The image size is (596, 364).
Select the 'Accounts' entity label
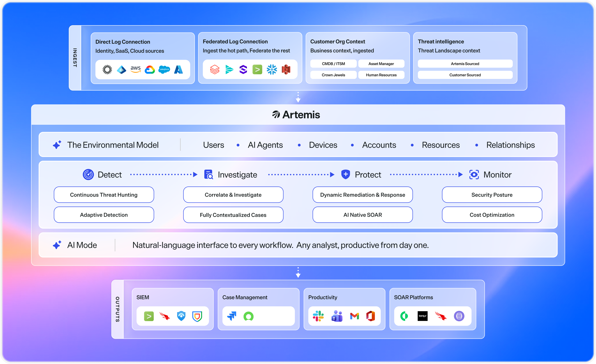(379, 145)
